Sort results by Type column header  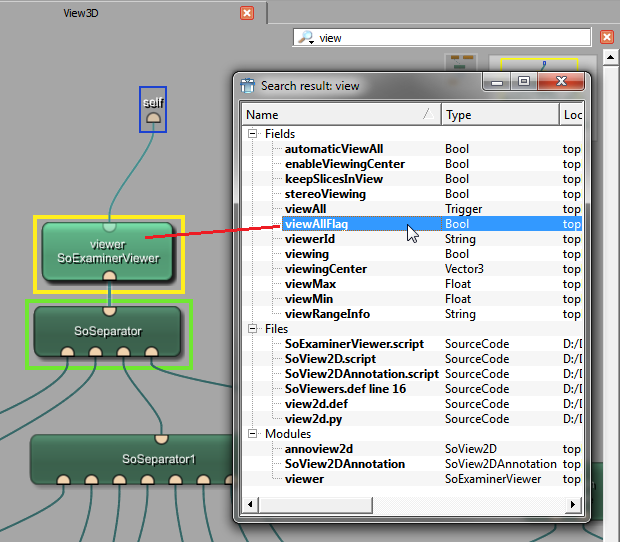(x=499, y=115)
